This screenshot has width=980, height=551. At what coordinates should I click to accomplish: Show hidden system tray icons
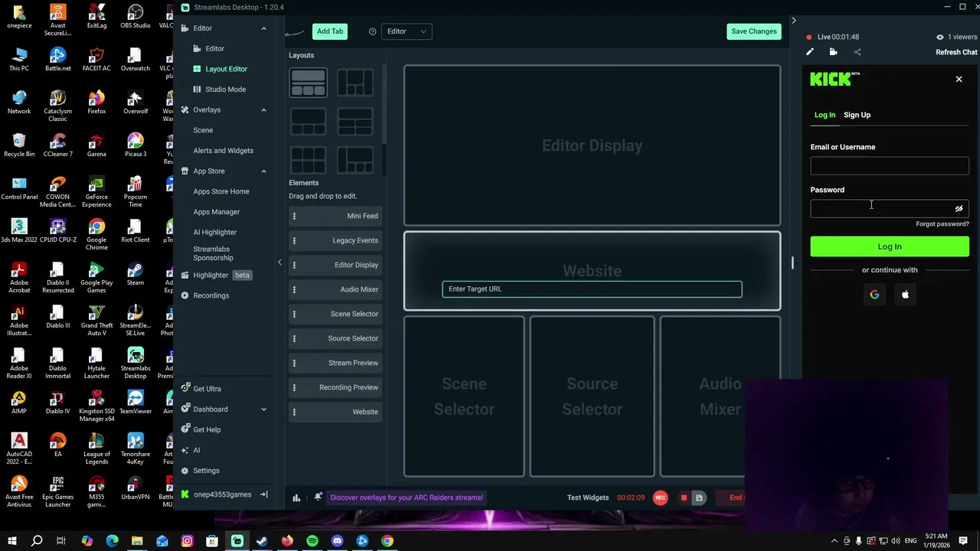(835, 541)
